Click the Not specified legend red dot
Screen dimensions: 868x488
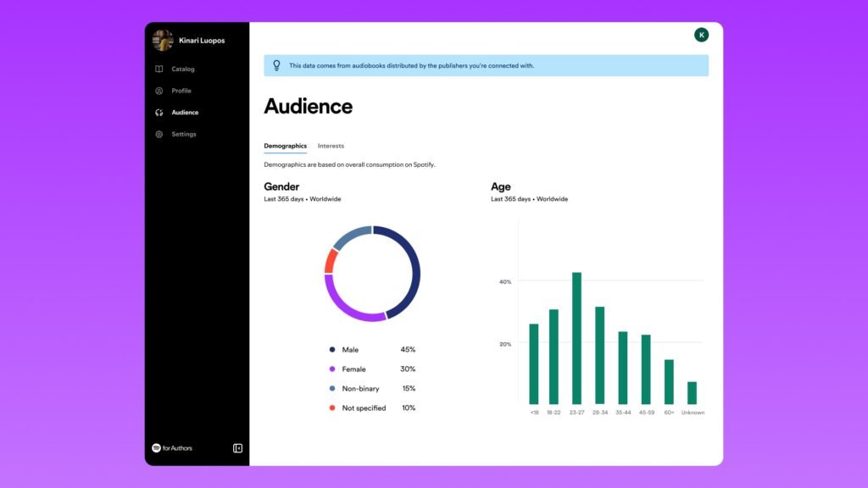point(332,408)
